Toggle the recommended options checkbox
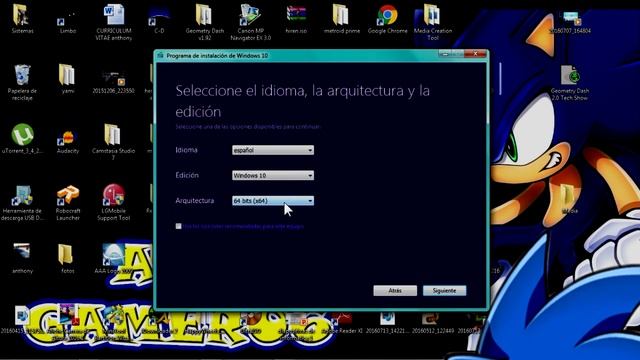The height and width of the screenshot is (360, 640). click(178, 226)
